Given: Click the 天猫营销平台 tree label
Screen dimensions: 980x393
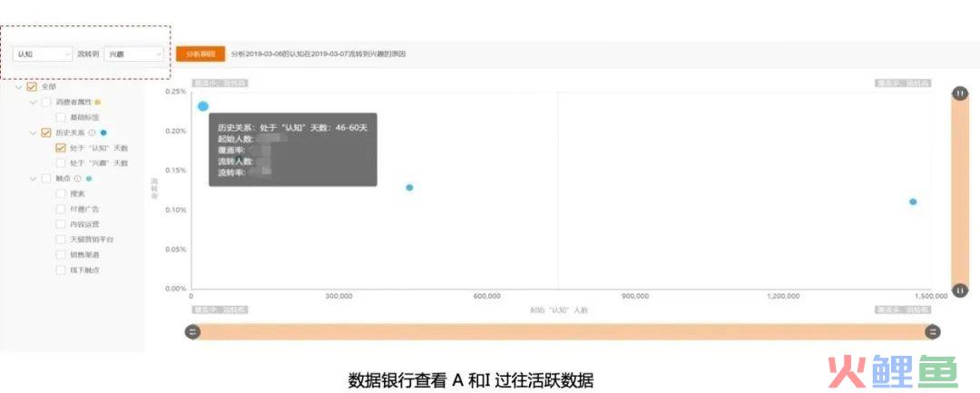Looking at the screenshot, I should pos(92,240).
